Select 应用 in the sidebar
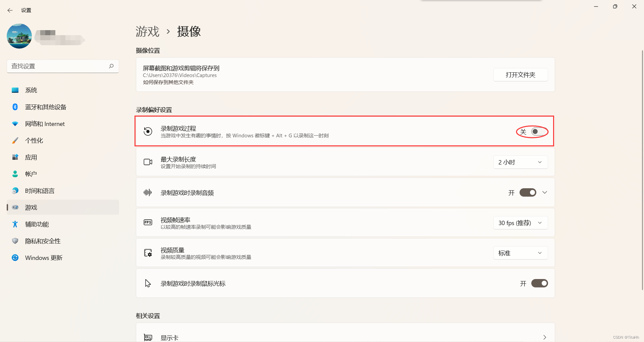 (63, 157)
